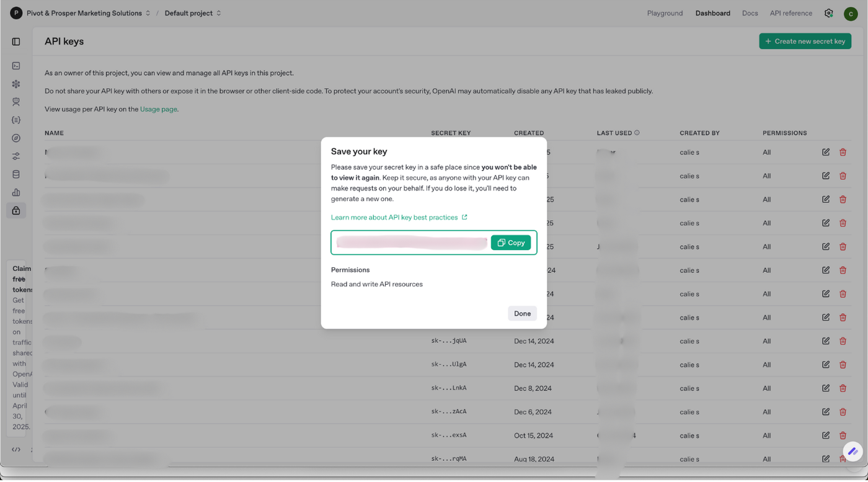Image resolution: width=868 pixels, height=482 pixels.
Task: Open the robot assistants icon in the sidebar
Action: coord(16,102)
